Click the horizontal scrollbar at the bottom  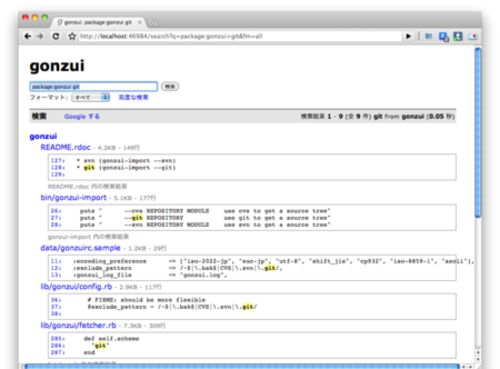pyautogui.click(x=242, y=366)
